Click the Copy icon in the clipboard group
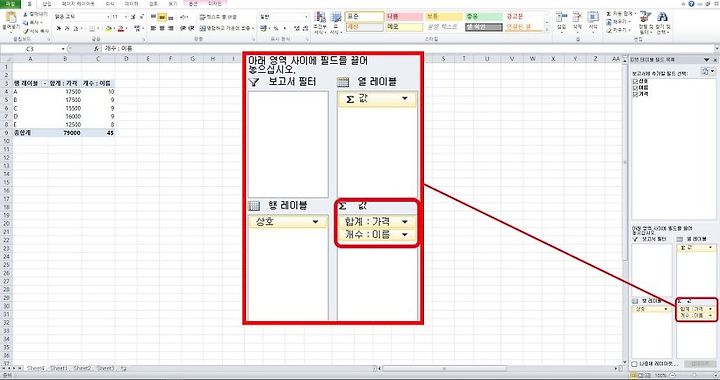This screenshot has width=720, height=380. [x=26, y=22]
